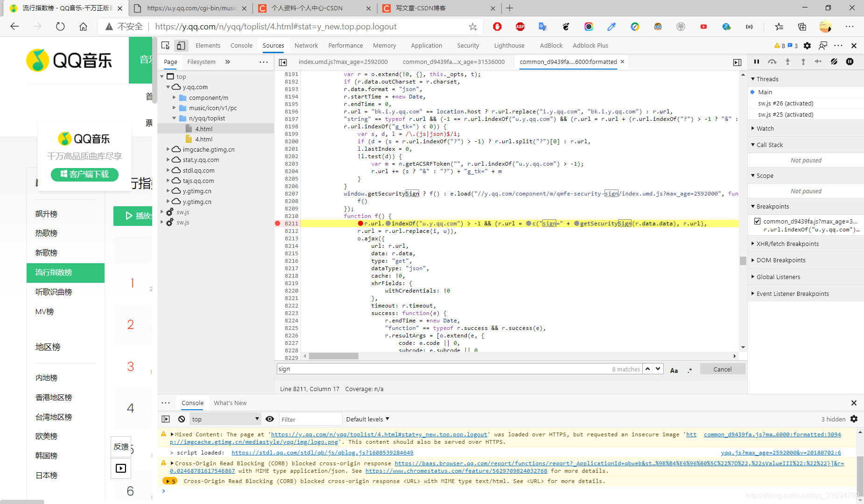Pause script execution in debugger
Viewport: 864px width, 504px height.
pyautogui.click(x=757, y=62)
